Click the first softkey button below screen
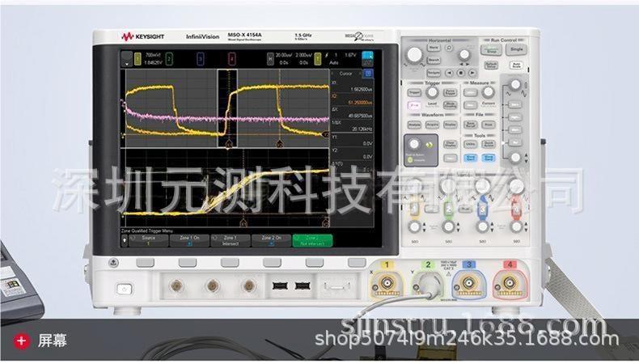 click(145, 263)
